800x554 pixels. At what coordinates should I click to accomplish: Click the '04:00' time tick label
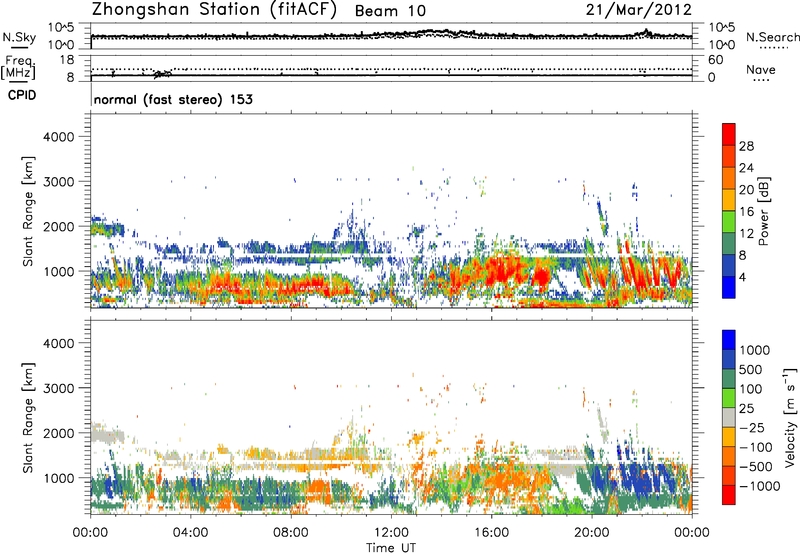190,533
